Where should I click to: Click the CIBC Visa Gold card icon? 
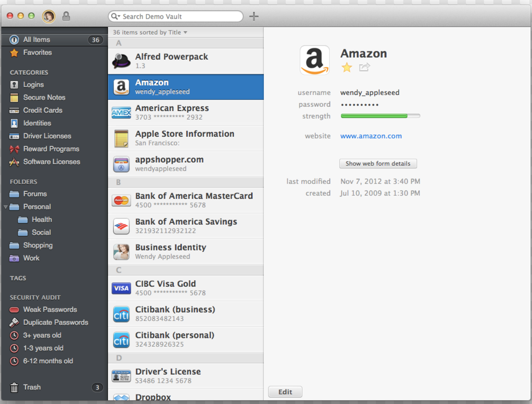point(121,288)
